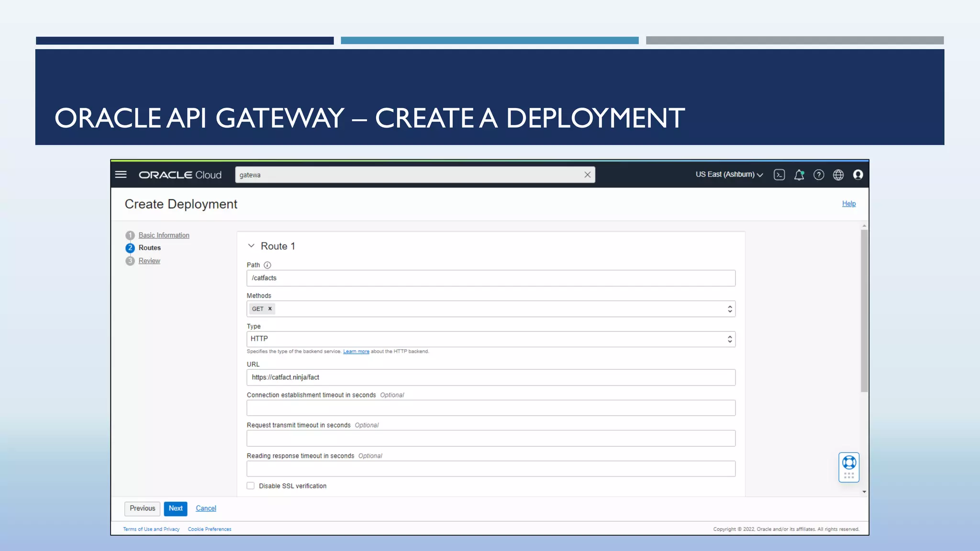Open the Learn more link

(356, 352)
